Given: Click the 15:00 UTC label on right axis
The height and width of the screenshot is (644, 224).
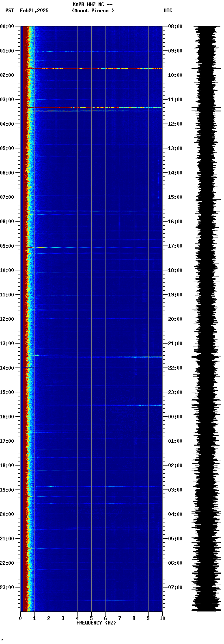Looking at the screenshot, I should pos(175,197).
